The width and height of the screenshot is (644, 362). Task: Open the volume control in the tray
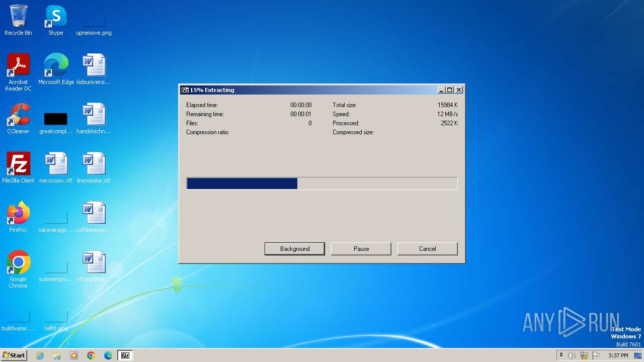coord(572,355)
